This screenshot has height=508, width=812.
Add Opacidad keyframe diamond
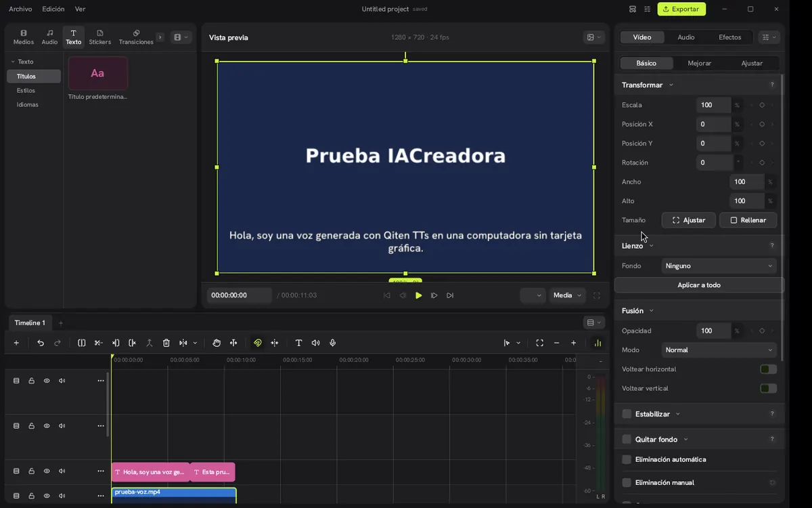[762, 331]
